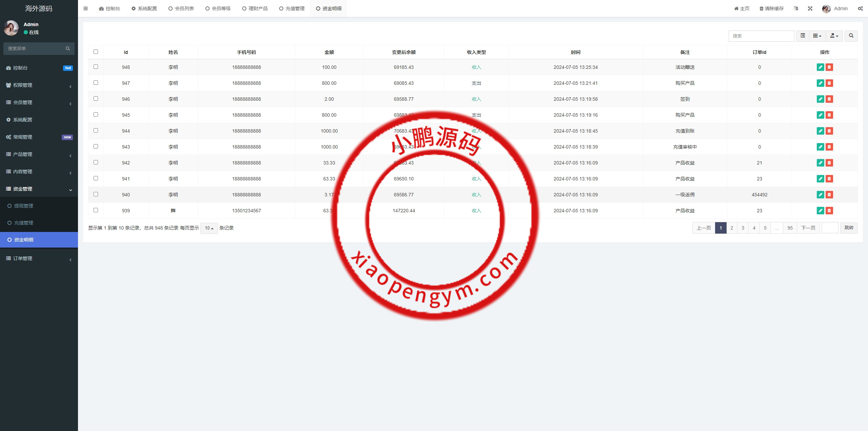Open the rows-per-page dropdown showing 10

coord(209,228)
